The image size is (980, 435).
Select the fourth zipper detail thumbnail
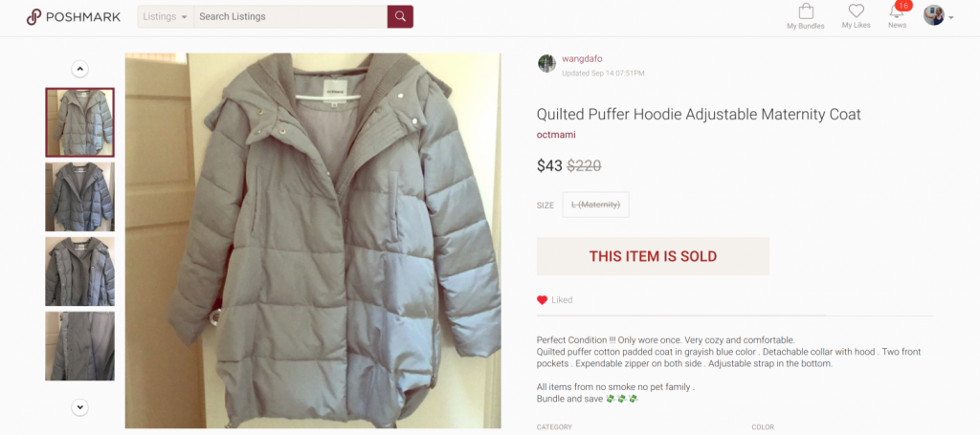[x=80, y=346]
